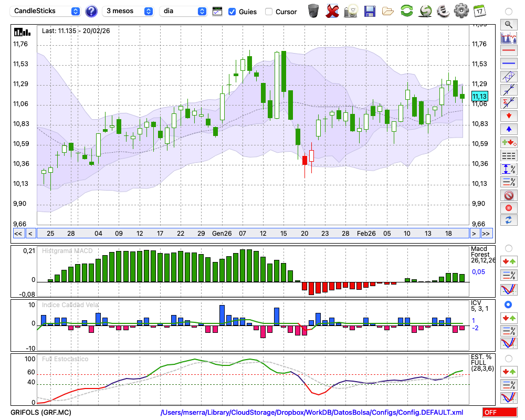Jump to chart start with << button
Screen dimensions: 525x420
pos(18,234)
